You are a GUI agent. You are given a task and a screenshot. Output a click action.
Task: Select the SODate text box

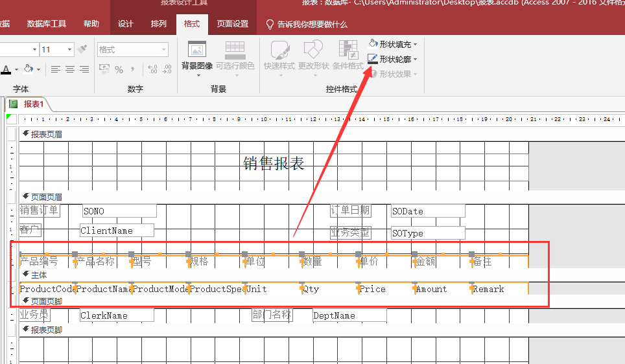point(428,211)
